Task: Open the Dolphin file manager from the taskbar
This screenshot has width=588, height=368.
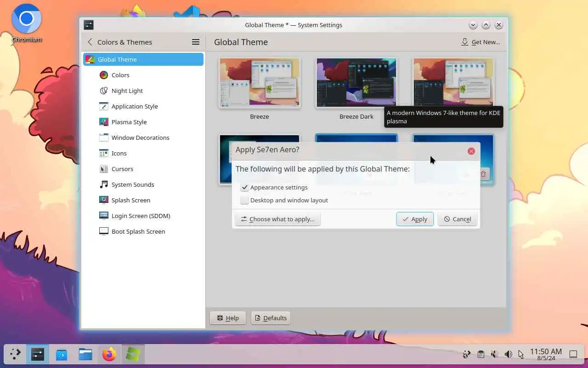Action: click(85, 354)
